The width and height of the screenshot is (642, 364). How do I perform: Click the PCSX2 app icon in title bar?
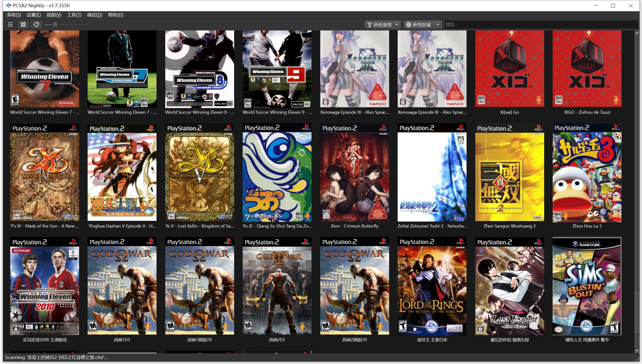click(9, 5)
